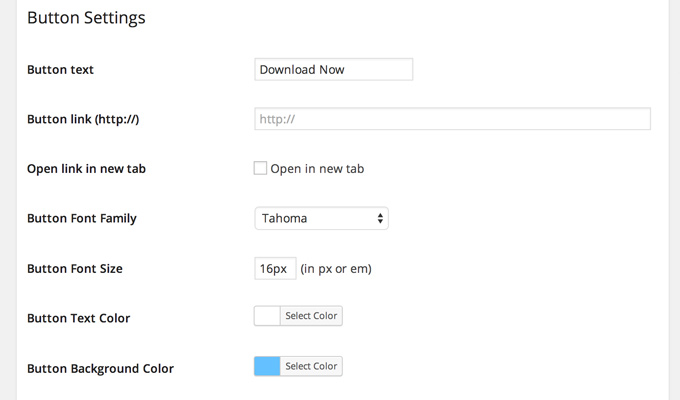Click the 'Button Font Family' label
This screenshot has width=680, height=400.
tap(82, 218)
